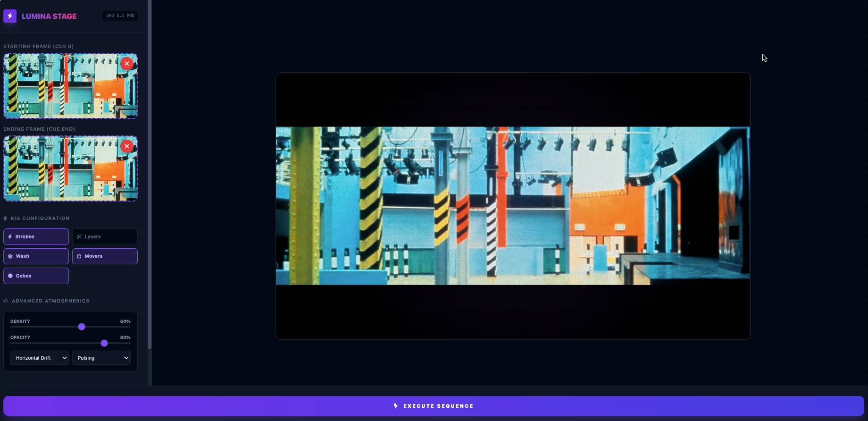Click the sidebar vertical scrollbar
The image size is (868, 421).
[150, 175]
